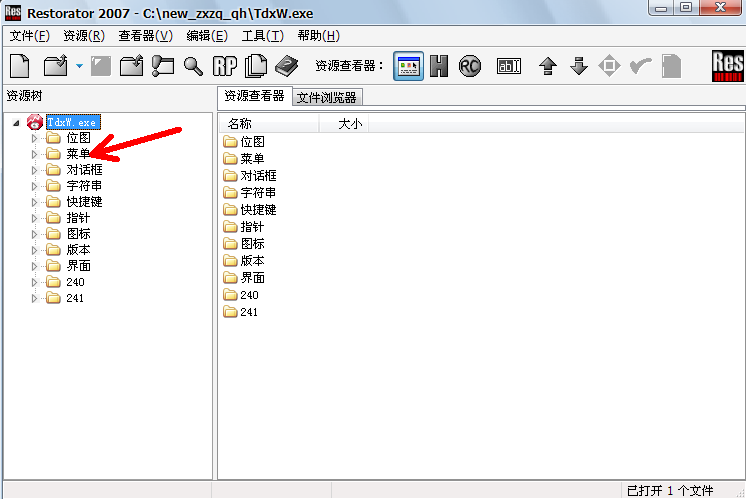This screenshot has width=746, height=499.
Task: Switch to the 文件浏览器 tab
Action: click(327, 98)
